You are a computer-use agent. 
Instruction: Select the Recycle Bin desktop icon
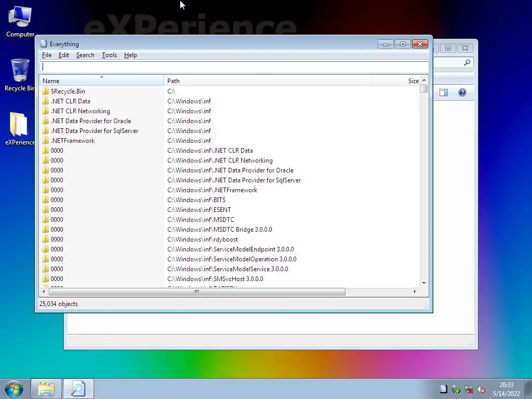pyautogui.click(x=20, y=75)
